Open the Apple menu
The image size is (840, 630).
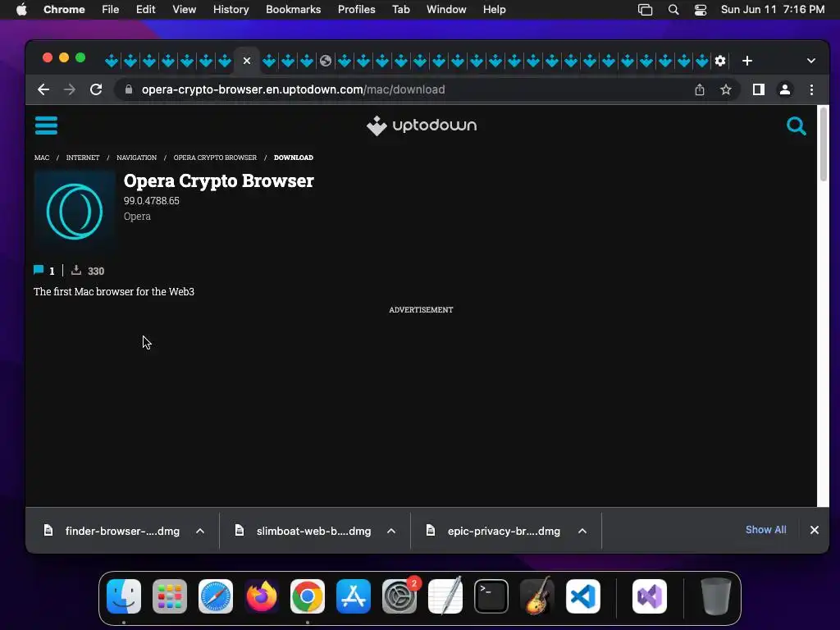point(21,10)
